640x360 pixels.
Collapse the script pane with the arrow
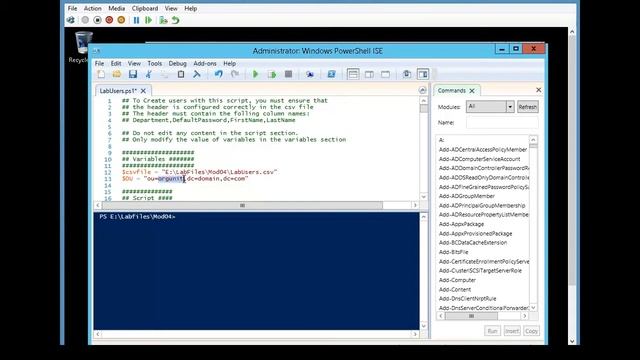tap(423, 90)
